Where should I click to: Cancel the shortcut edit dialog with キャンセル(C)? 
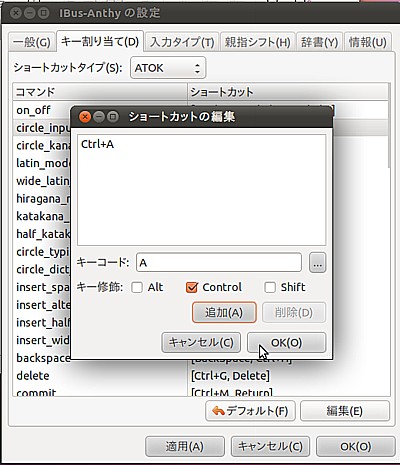pyautogui.click(x=201, y=342)
